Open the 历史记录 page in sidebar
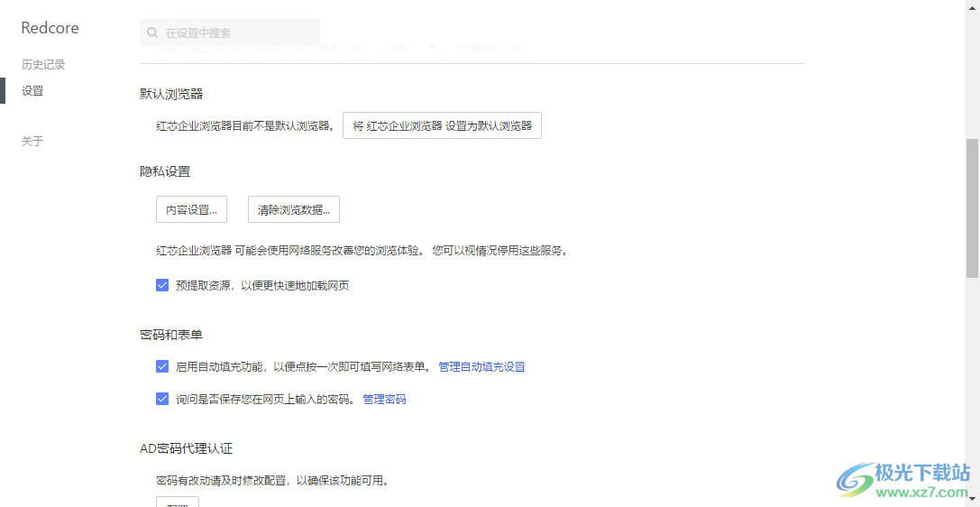The width and height of the screenshot is (980, 507). click(43, 64)
